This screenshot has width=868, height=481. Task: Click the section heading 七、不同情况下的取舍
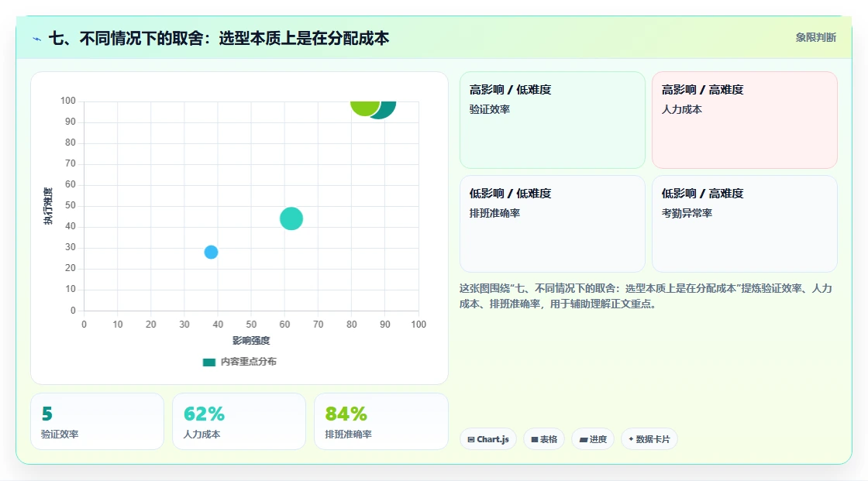click(219, 38)
